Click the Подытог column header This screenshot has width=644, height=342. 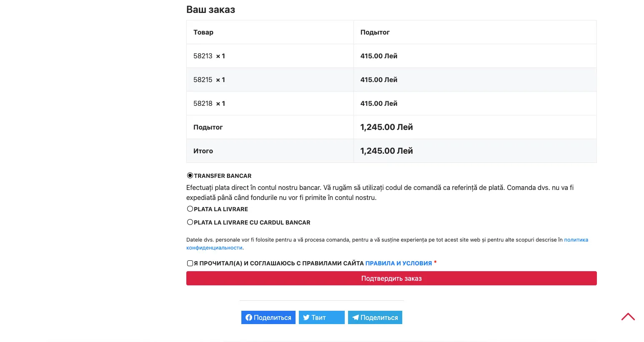click(375, 32)
